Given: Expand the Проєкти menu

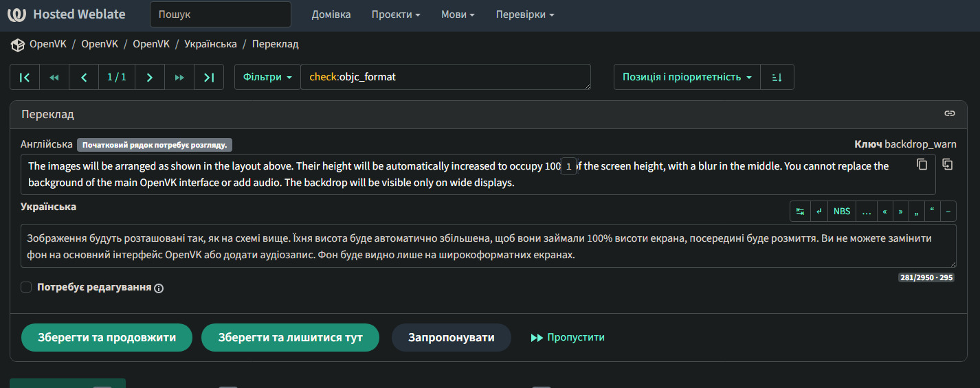Looking at the screenshot, I should pos(396,14).
